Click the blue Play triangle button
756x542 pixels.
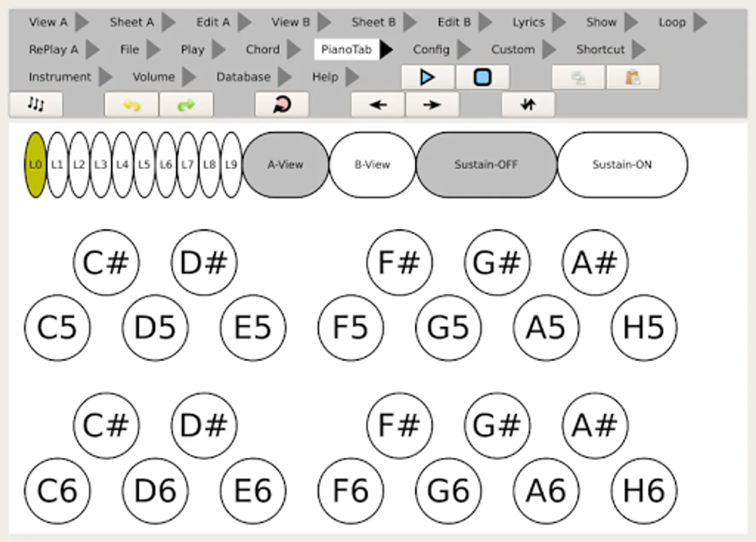point(428,77)
